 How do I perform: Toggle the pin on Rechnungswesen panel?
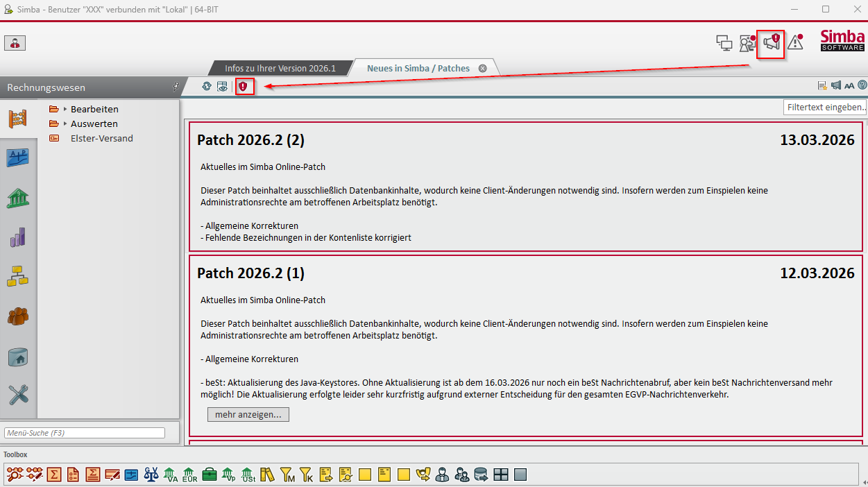[175, 87]
